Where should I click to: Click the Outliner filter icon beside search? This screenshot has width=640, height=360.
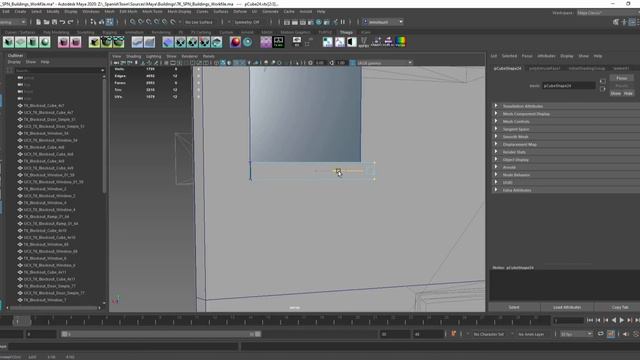9,71
